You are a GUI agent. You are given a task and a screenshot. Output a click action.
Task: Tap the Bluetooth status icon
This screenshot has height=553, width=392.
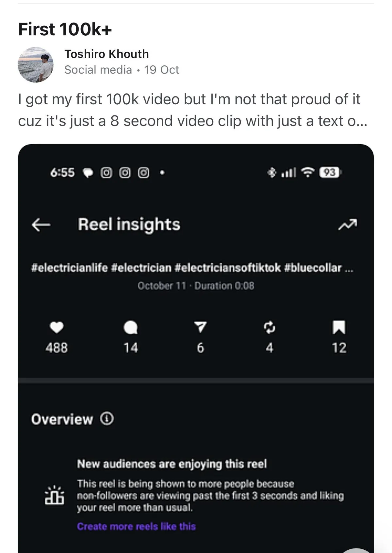tap(271, 172)
